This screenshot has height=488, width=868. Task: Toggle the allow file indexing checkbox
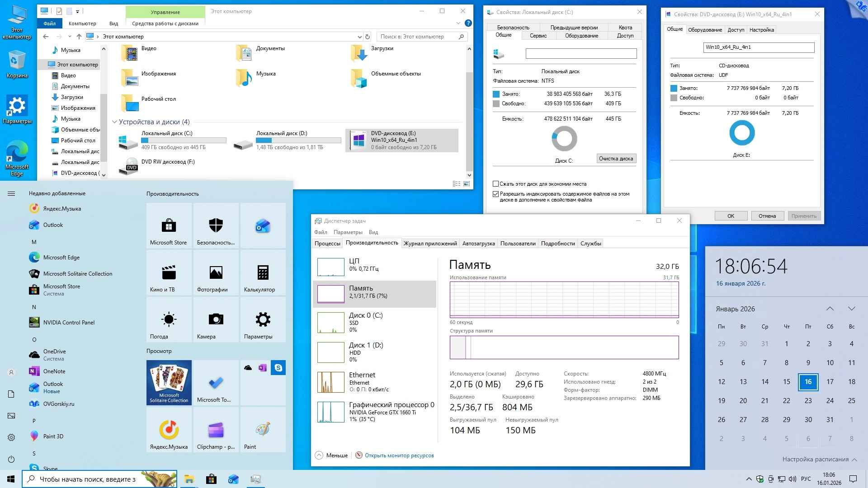pyautogui.click(x=495, y=194)
